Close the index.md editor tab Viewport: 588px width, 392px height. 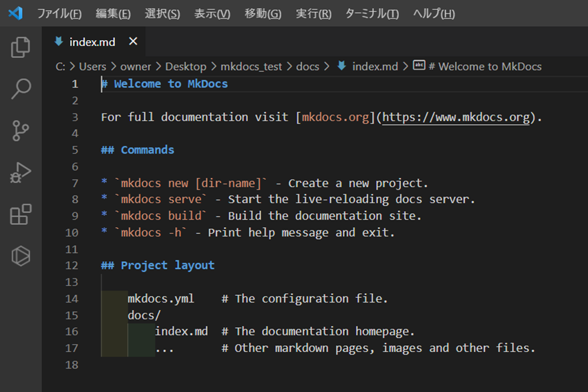click(133, 41)
